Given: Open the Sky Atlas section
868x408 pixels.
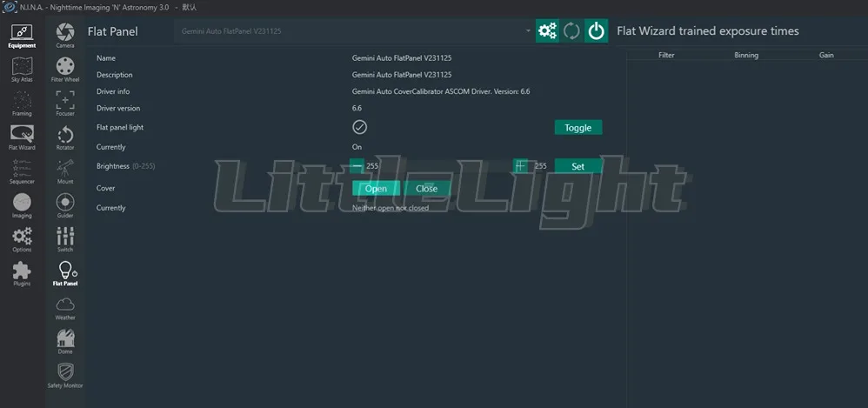Looking at the screenshot, I should 22,70.
